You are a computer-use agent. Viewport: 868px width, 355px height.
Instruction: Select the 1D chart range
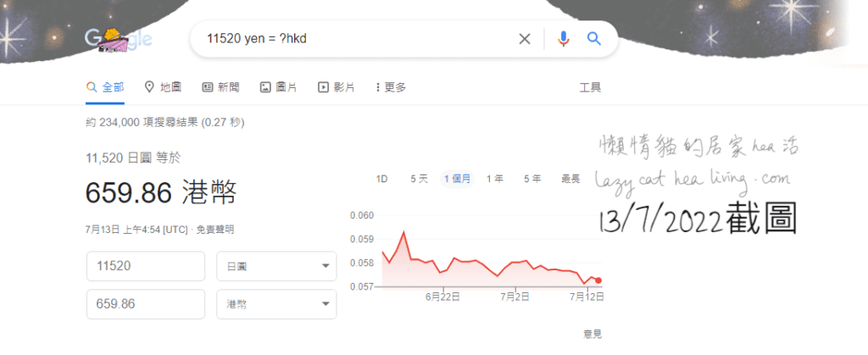click(381, 179)
